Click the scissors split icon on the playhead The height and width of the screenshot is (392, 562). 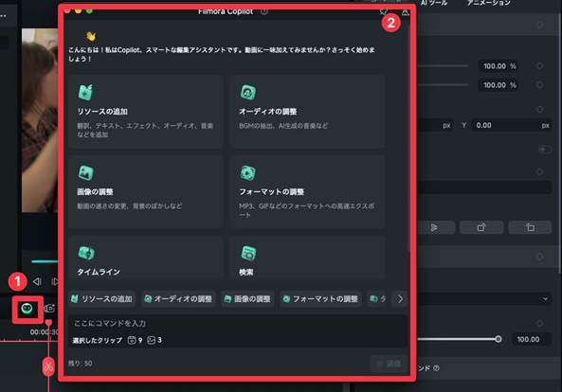(x=48, y=366)
